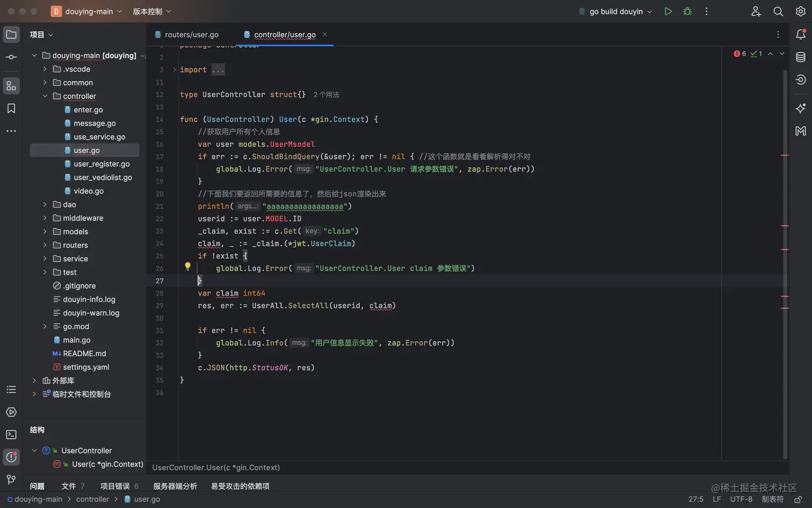Open the TODO list tool window icon
Screen dimensions: 812x508
click(x=11, y=389)
